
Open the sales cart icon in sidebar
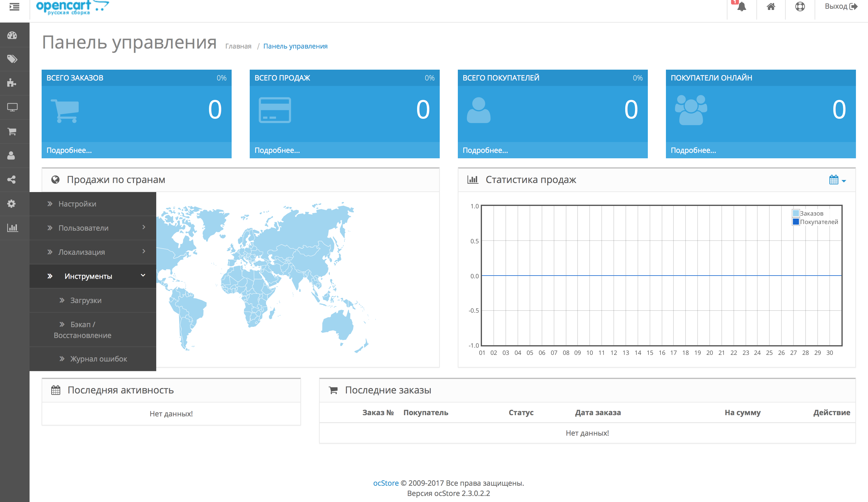click(x=12, y=131)
